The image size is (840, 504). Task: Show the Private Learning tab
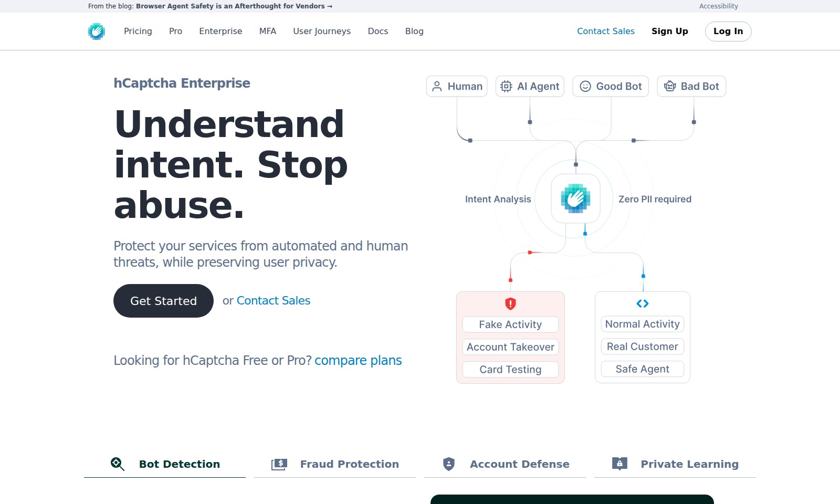[675, 464]
